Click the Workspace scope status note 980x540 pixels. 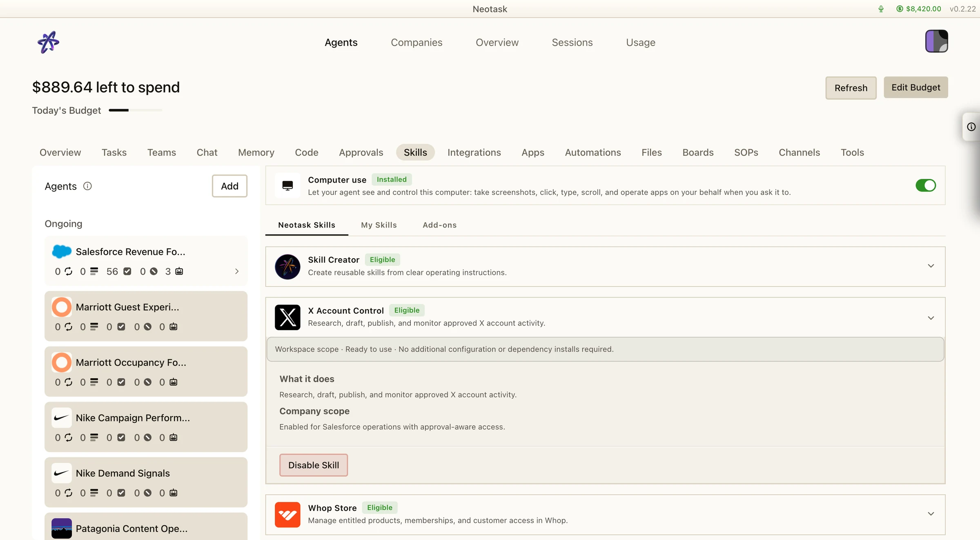(x=605, y=349)
